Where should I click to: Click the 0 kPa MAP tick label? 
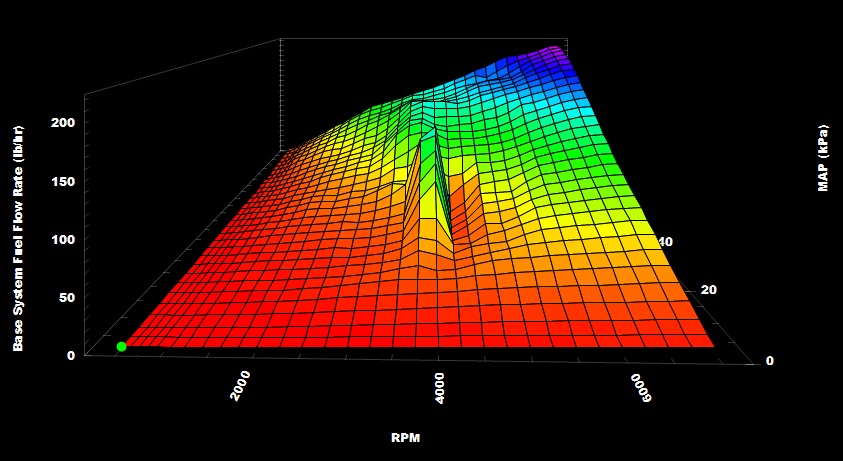[768, 361]
